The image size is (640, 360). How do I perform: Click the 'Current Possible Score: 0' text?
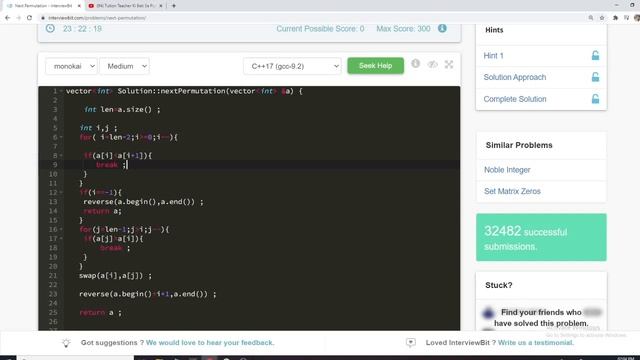(320, 29)
